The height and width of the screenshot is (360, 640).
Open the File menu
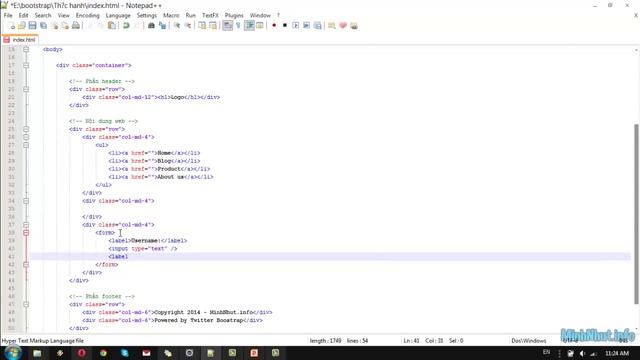click(x=8, y=16)
